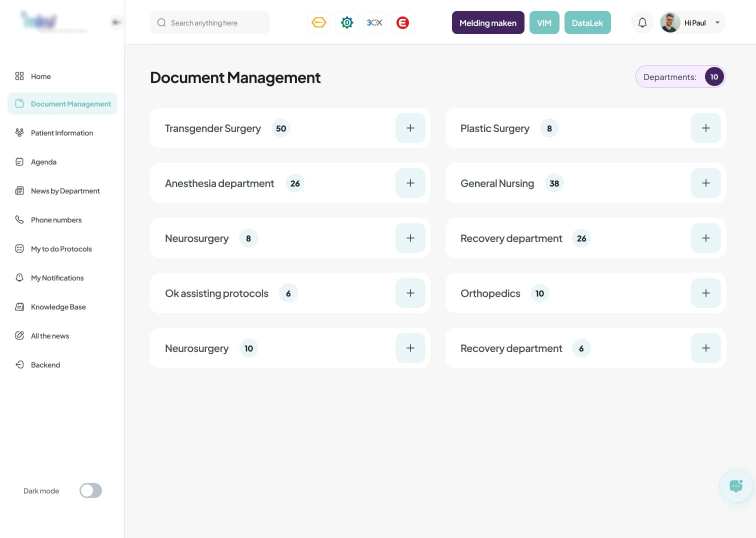This screenshot has height=538, width=756.
Task: Open the green gear D app shortcut
Action: click(346, 22)
